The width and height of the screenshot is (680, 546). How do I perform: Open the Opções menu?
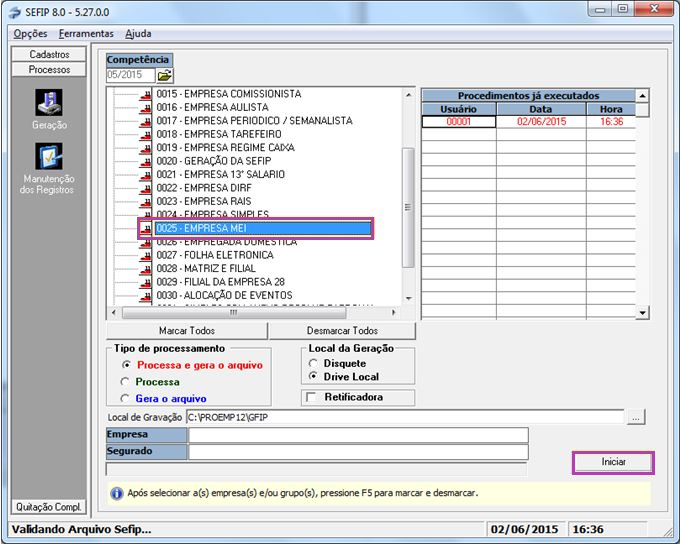coord(31,33)
